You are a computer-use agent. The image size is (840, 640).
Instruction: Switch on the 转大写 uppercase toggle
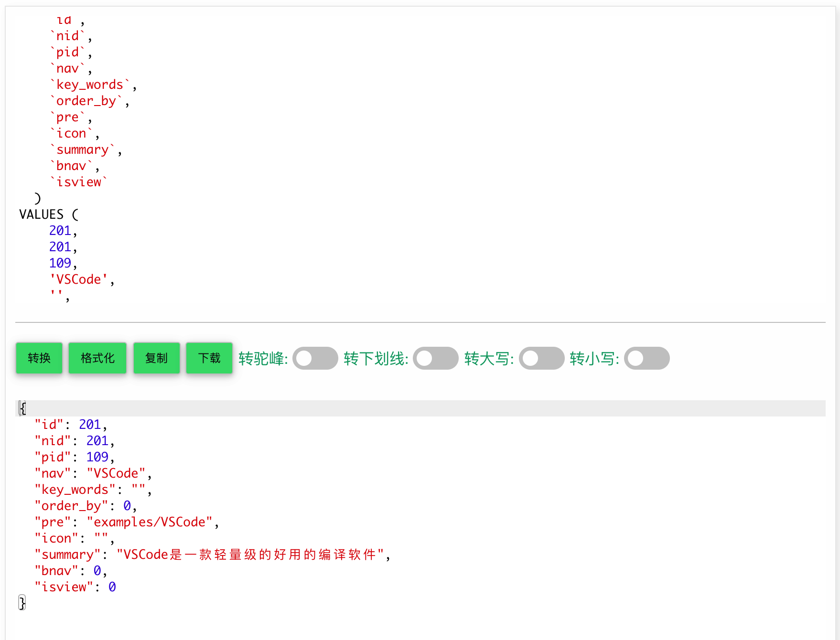pyautogui.click(x=542, y=358)
